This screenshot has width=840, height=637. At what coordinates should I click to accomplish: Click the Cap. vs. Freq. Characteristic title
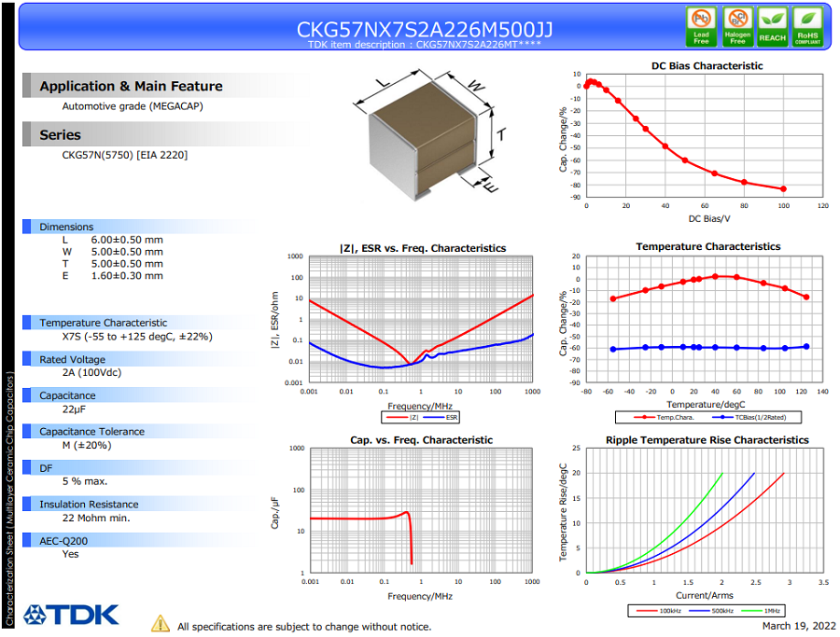[x=421, y=439]
